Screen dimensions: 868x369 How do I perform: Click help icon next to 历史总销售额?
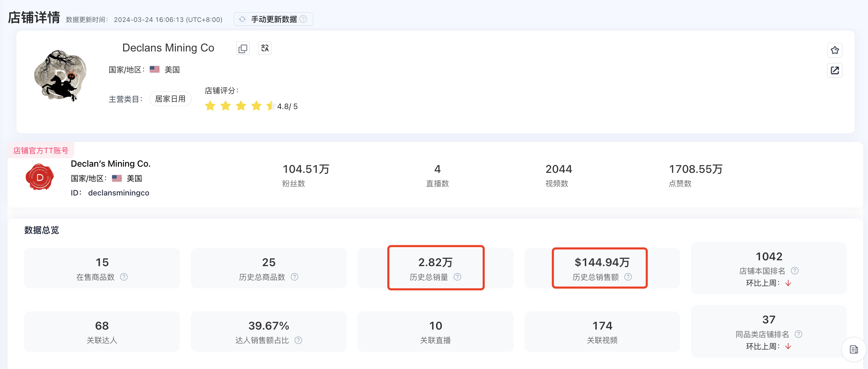[x=628, y=277]
